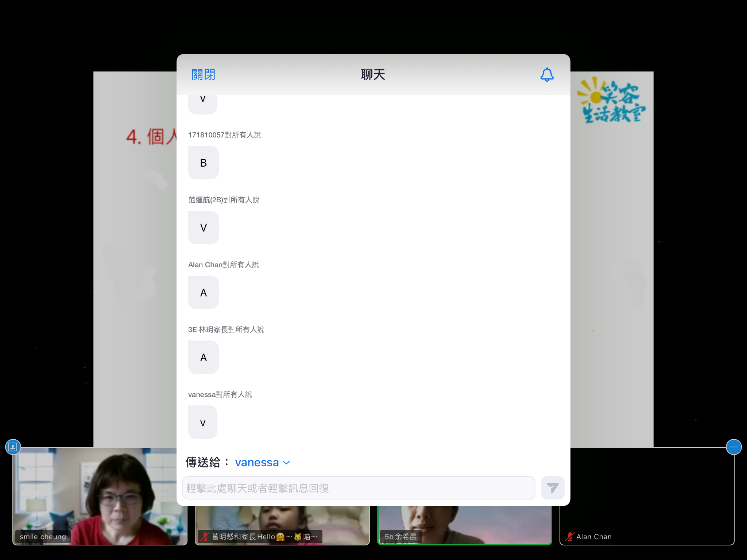
Task: Tap the A message from Alan Chan
Action: point(204,292)
